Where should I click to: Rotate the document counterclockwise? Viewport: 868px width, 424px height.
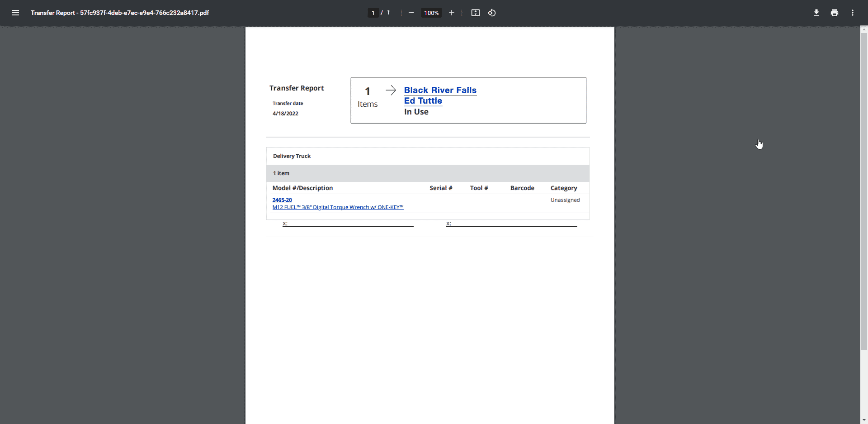(x=492, y=13)
